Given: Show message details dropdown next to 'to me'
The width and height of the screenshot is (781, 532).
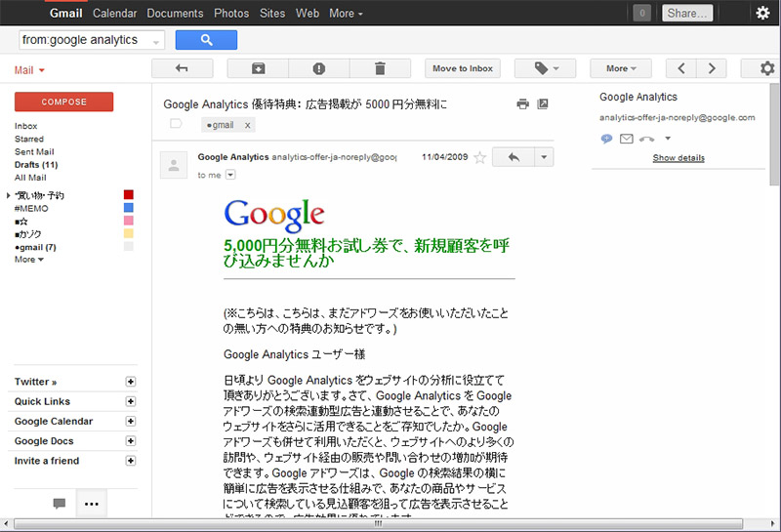Looking at the screenshot, I should 230,175.
